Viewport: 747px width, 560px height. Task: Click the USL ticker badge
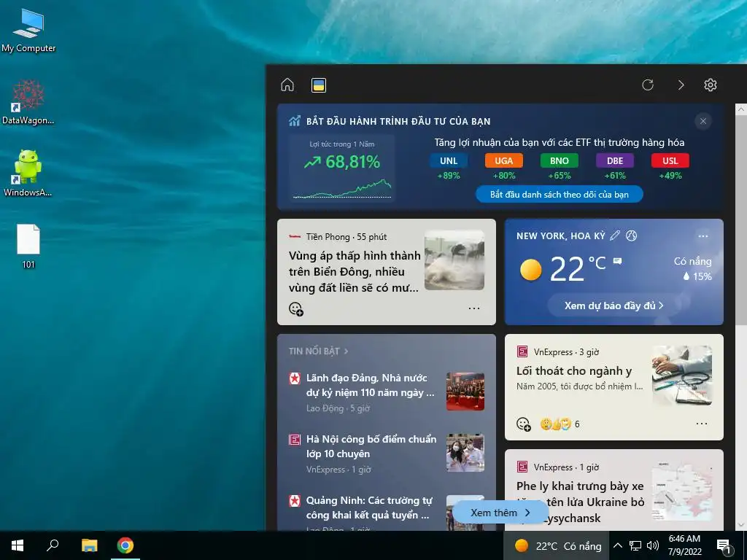pos(670,160)
